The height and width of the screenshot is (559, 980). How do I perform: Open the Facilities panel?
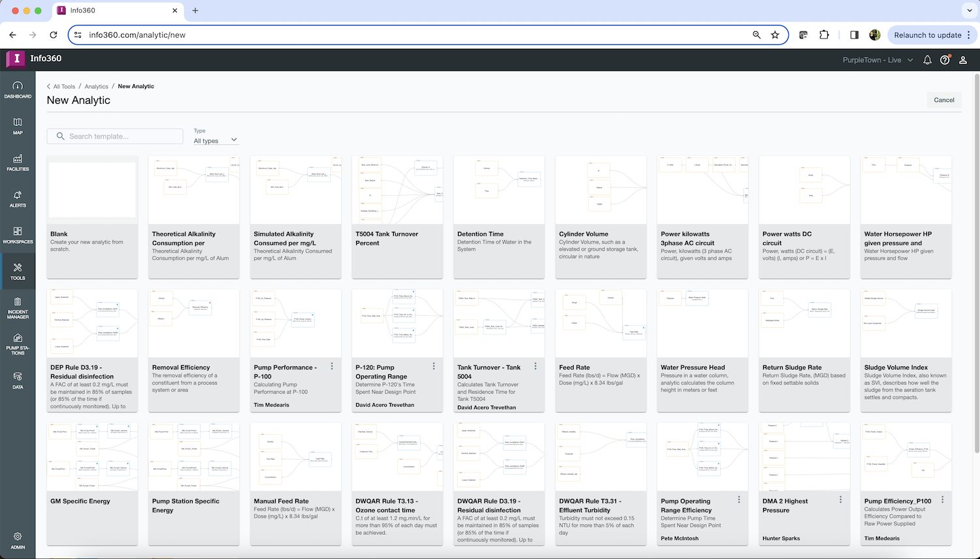coord(18,163)
